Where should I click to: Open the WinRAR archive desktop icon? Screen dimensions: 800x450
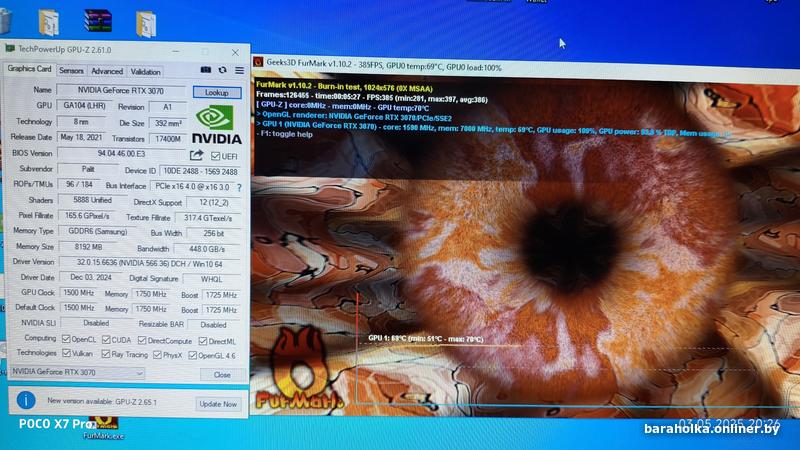[97, 20]
